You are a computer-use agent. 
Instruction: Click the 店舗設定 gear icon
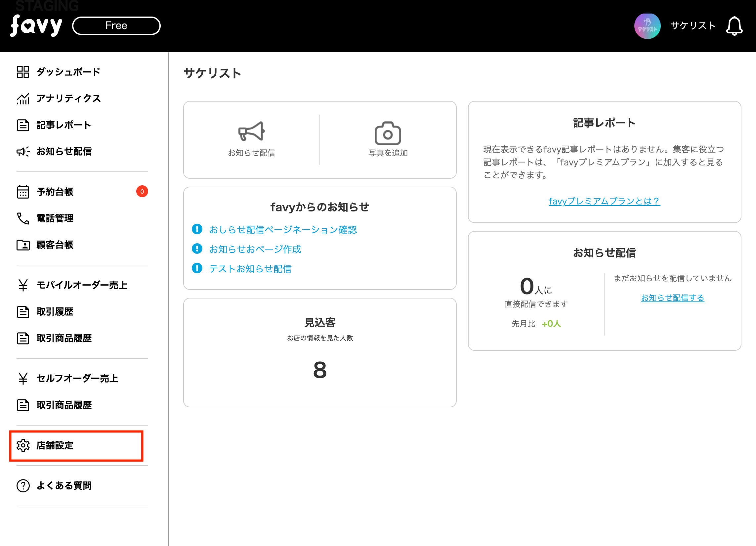click(x=23, y=445)
